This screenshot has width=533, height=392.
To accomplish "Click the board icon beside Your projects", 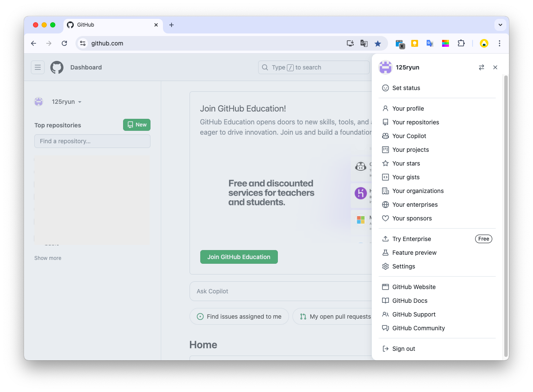I will (385, 150).
